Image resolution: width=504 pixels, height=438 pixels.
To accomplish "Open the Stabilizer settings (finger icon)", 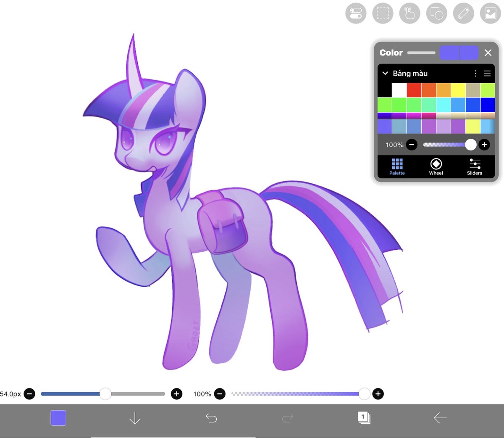I will click(x=409, y=13).
